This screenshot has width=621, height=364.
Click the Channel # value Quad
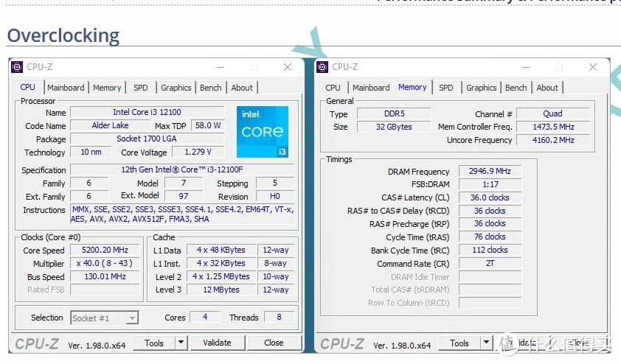click(553, 114)
